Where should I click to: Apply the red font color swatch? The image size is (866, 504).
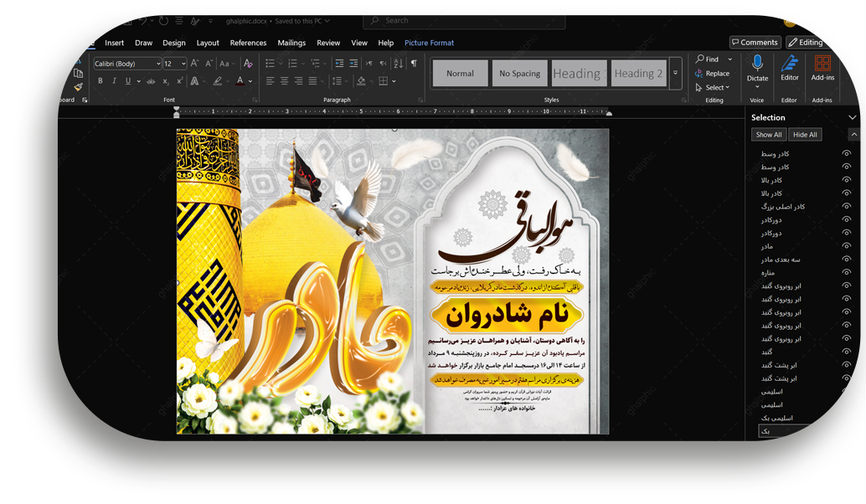click(x=240, y=81)
